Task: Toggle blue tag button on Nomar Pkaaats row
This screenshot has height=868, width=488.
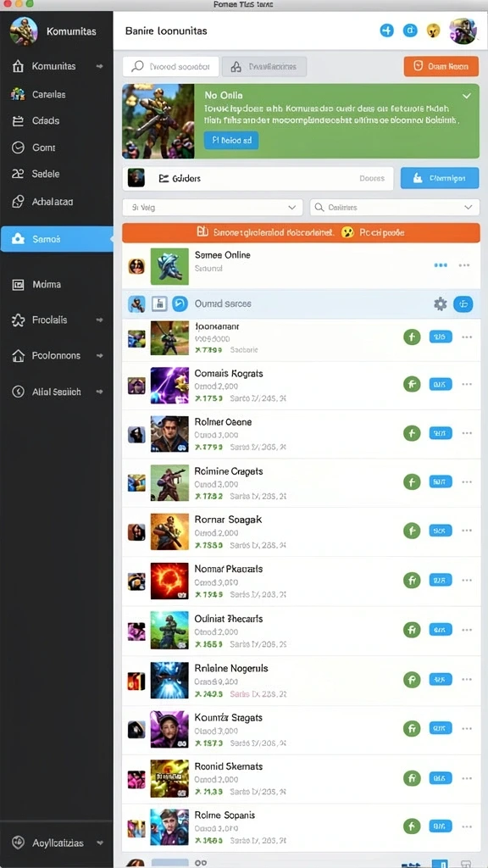Action: (x=441, y=580)
